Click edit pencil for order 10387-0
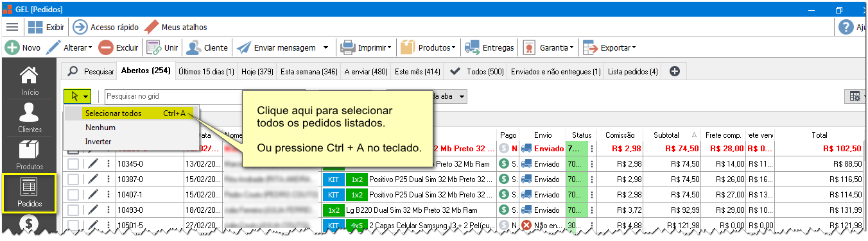The height and width of the screenshot is (241, 868). [x=93, y=179]
